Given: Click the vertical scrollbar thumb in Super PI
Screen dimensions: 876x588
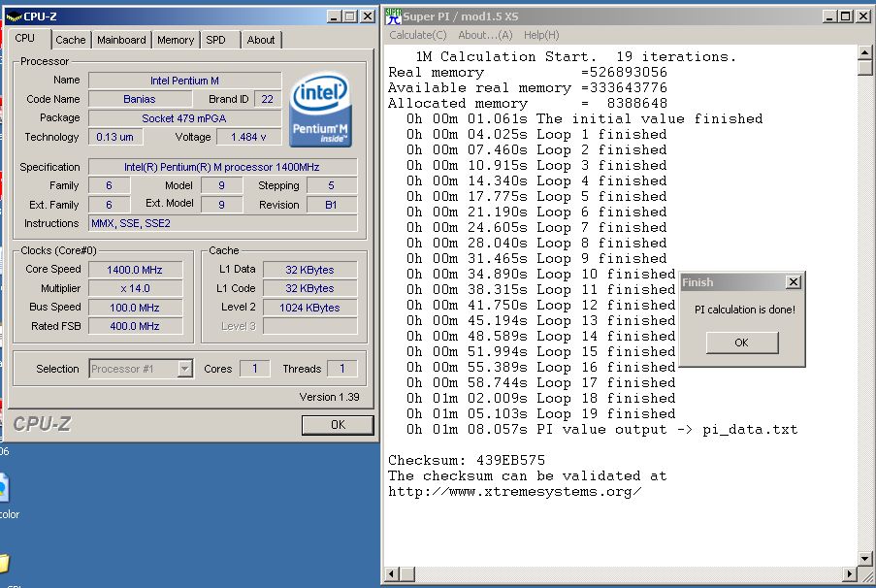Looking at the screenshot, I should [x=864, y=68].
